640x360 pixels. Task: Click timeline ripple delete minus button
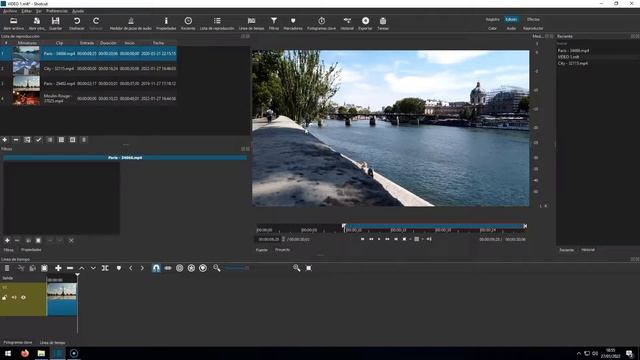click(70, 268)
